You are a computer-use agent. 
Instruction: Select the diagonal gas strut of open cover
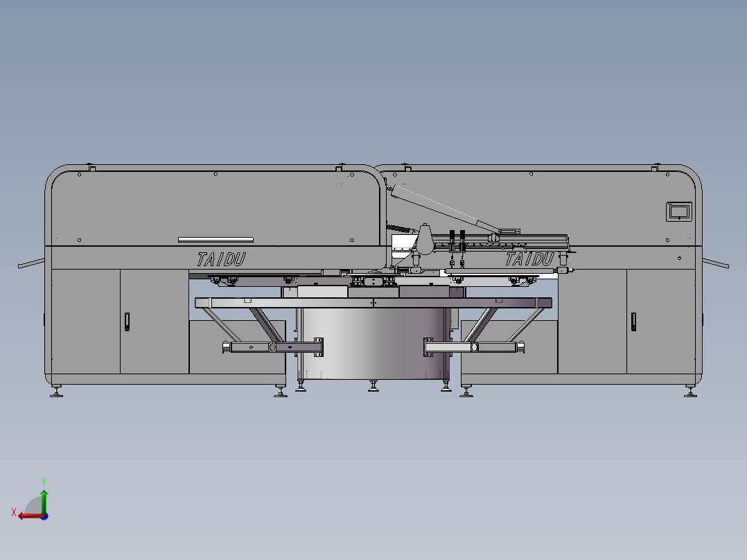tap(446, 210)
